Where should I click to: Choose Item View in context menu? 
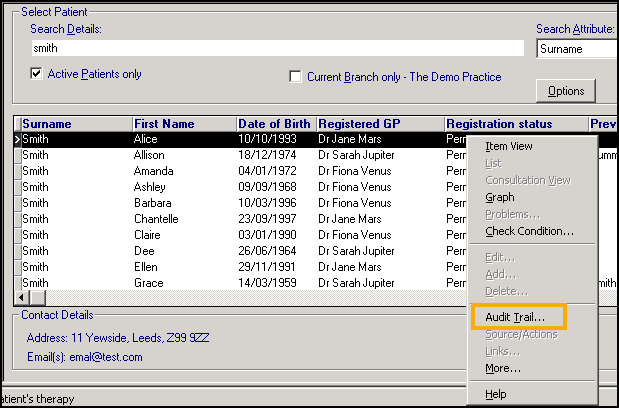tap(508, 146)
